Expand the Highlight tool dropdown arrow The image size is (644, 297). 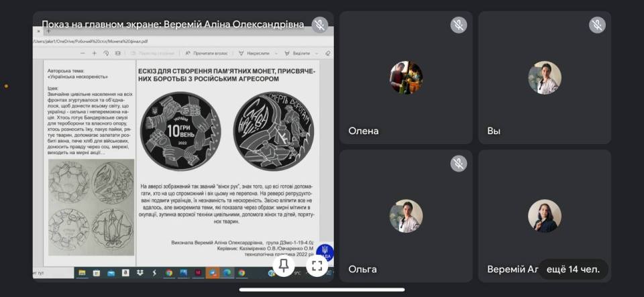coord(317,54)
